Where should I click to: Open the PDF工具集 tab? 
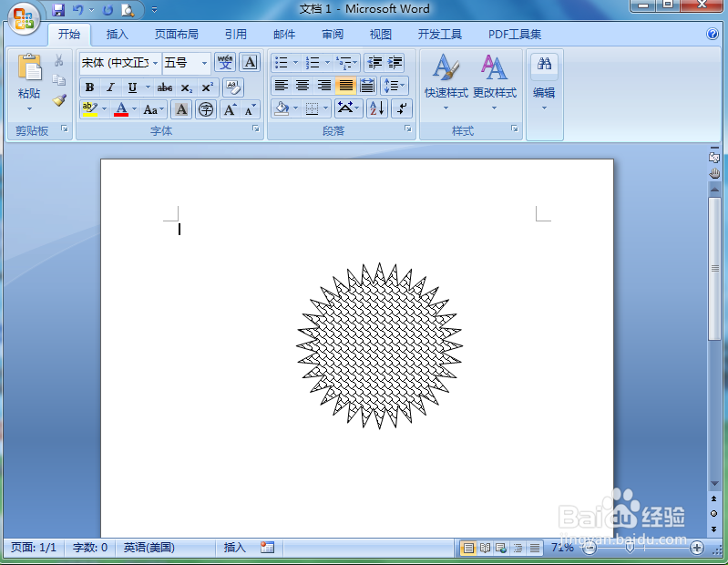pos(515,35)
